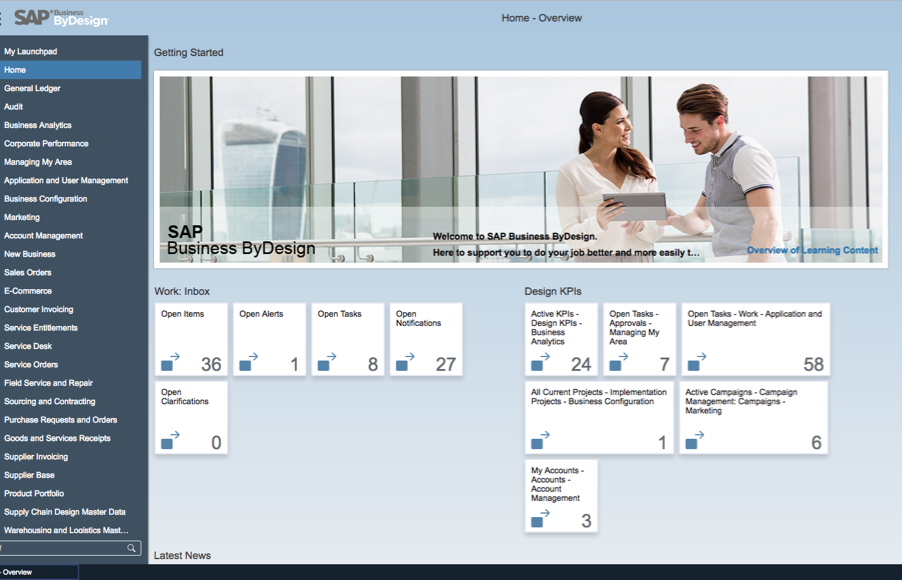Click the Home - Overview page title

pyautogui.click(x=541, y=18)
